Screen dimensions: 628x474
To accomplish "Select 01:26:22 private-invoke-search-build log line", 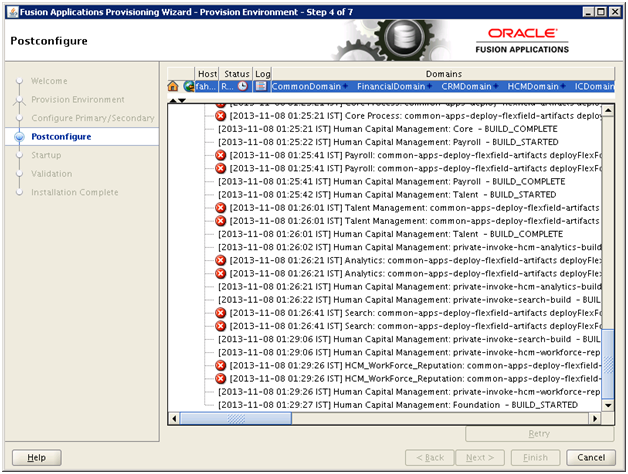I will pyautogui.click(x=409, y=300).
